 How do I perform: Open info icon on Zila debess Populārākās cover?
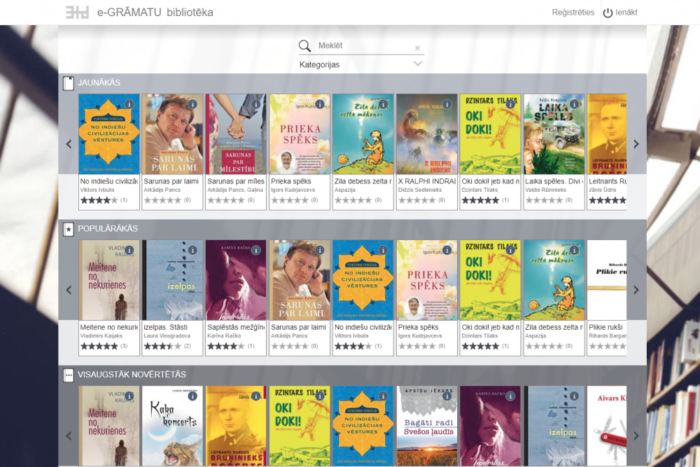tap(574, 250)
